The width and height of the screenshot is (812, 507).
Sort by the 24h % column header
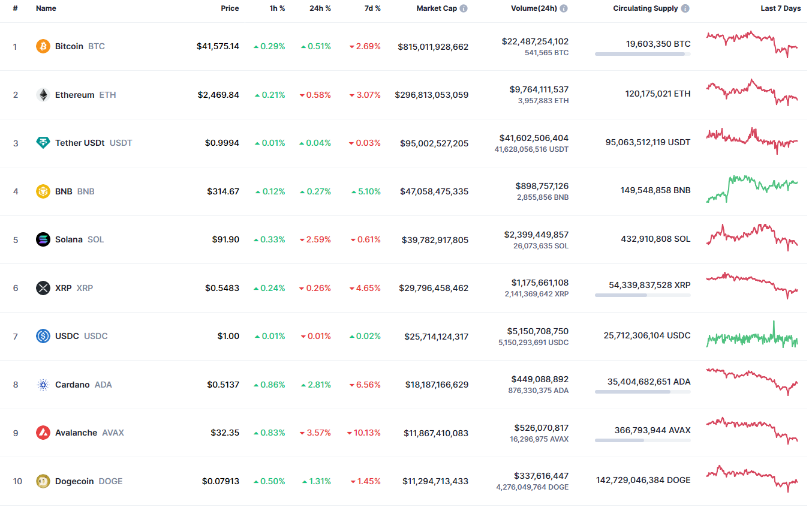tap(320, 8)
